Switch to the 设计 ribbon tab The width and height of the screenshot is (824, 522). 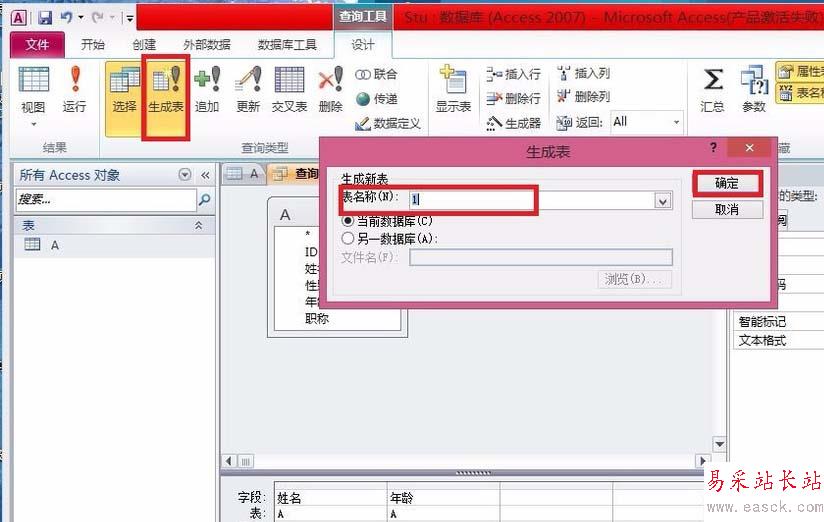click(x=363, y=45)
